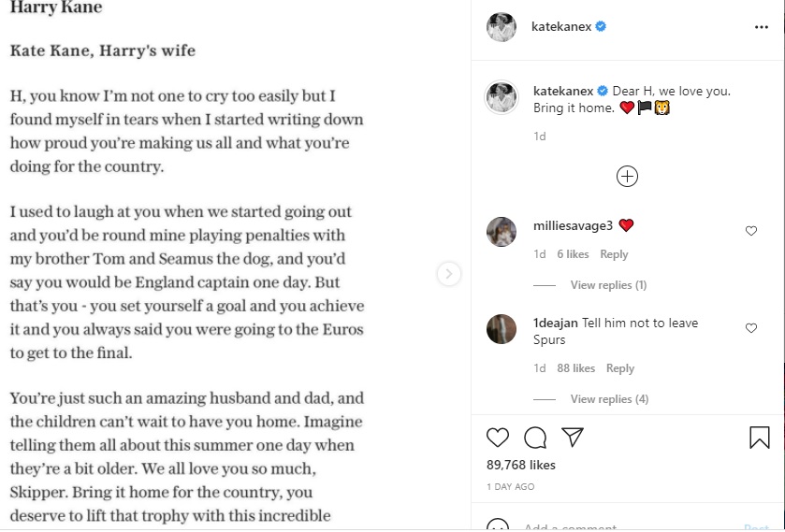Expand View replies (4) under 1deajan

pyautogui.click(x=609, y=399)
